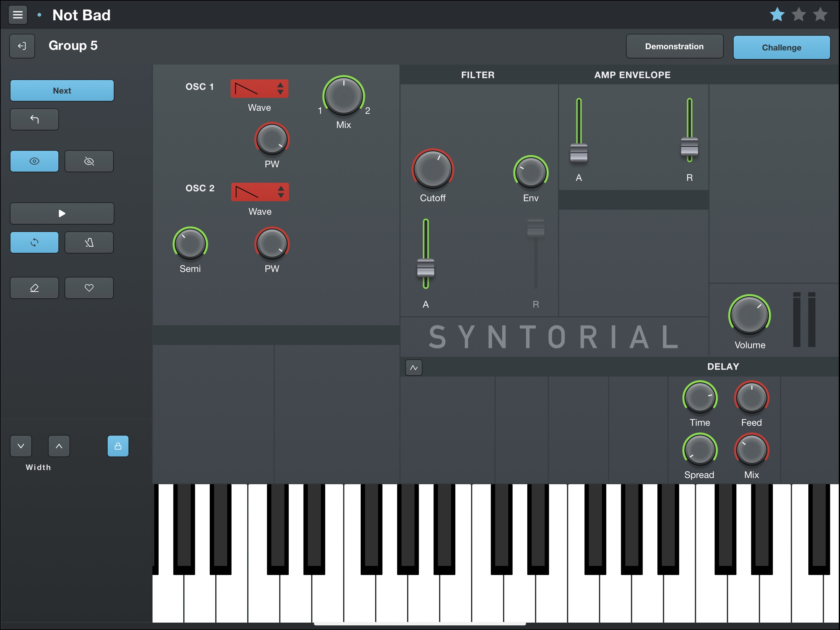Toggle the keyboard lock button

point(118,446)
